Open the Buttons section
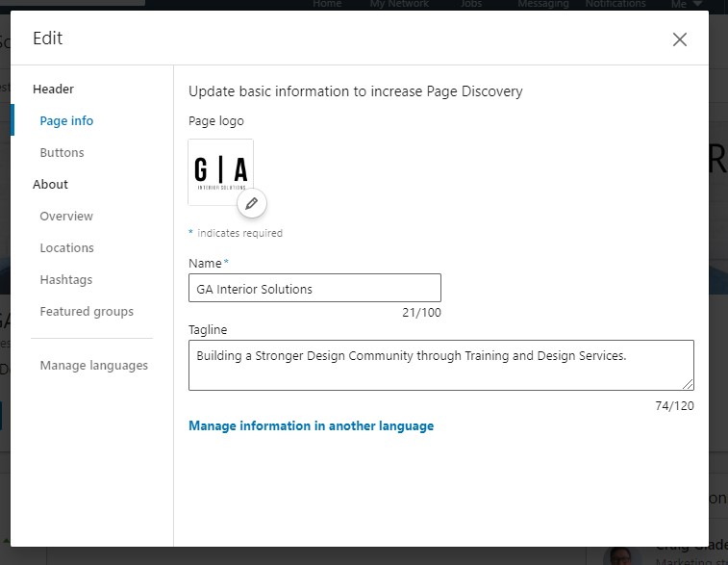 62,153
